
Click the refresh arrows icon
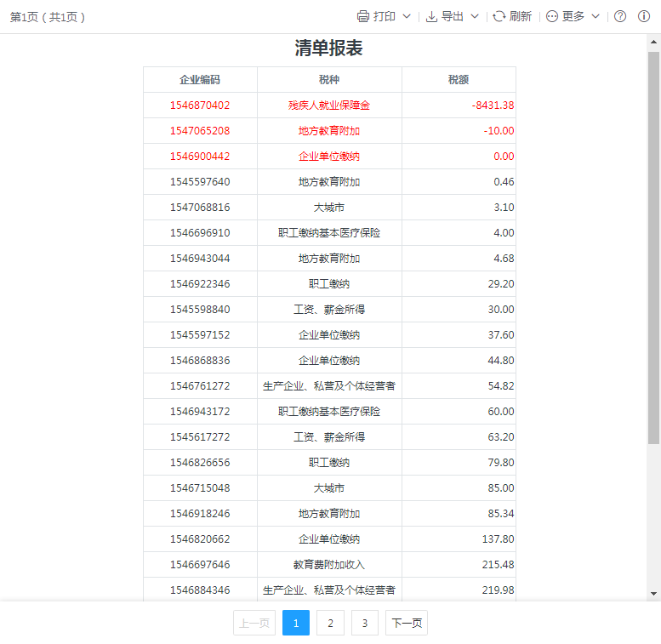pyautogui.click(x=499, y=16)
